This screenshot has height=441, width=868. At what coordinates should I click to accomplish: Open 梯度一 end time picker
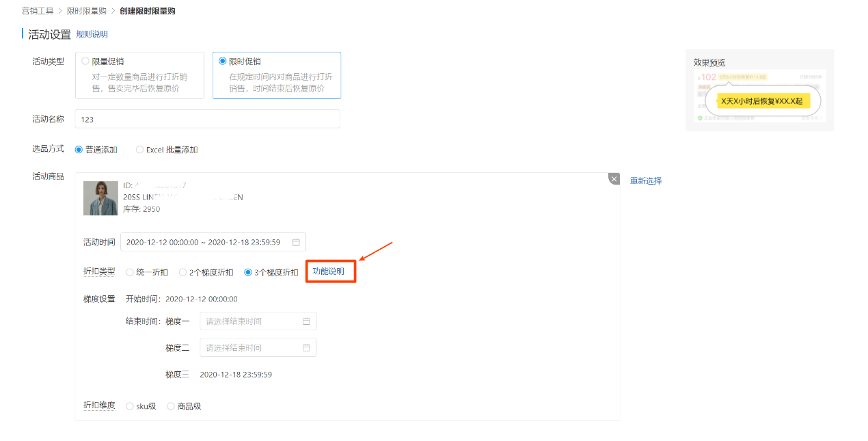tap(249, 321)
